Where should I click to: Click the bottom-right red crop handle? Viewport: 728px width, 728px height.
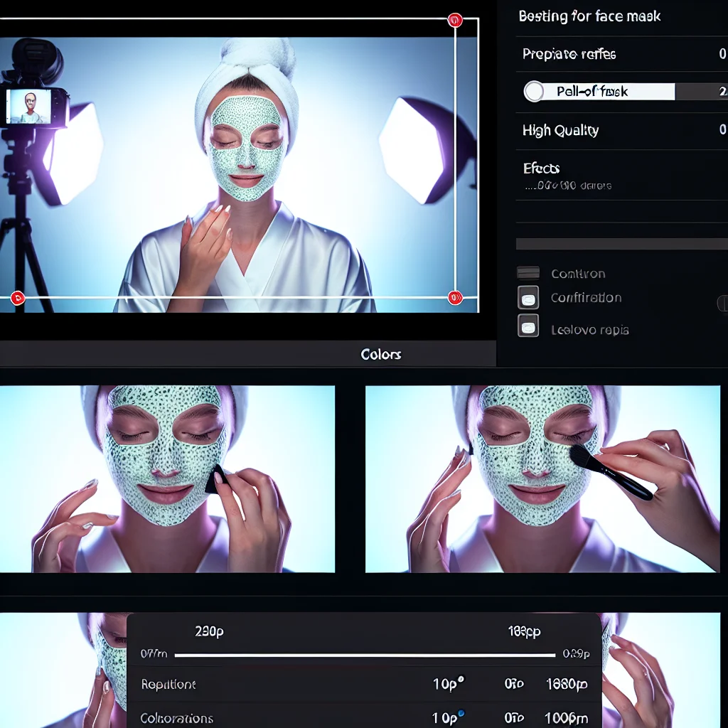(x=455, y=298)
